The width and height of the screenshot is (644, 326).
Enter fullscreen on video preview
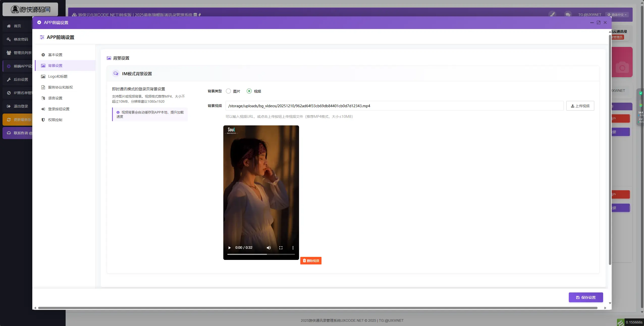(x=281, y=248)
